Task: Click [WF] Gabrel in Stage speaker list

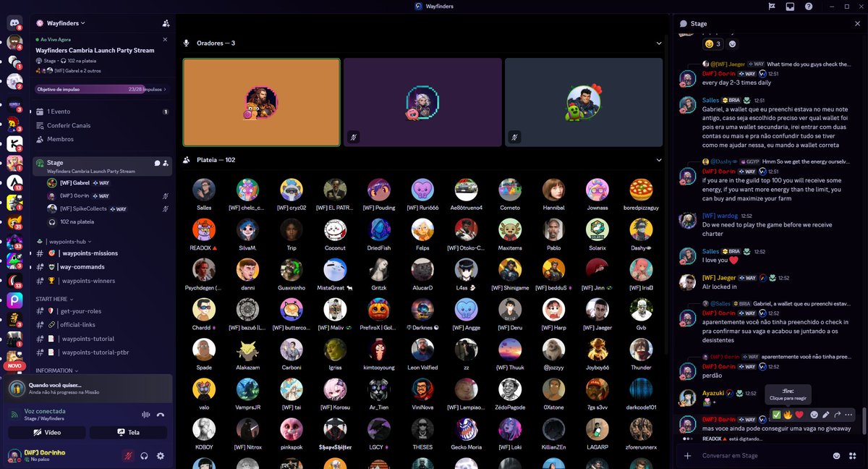Action: (109, 182)
